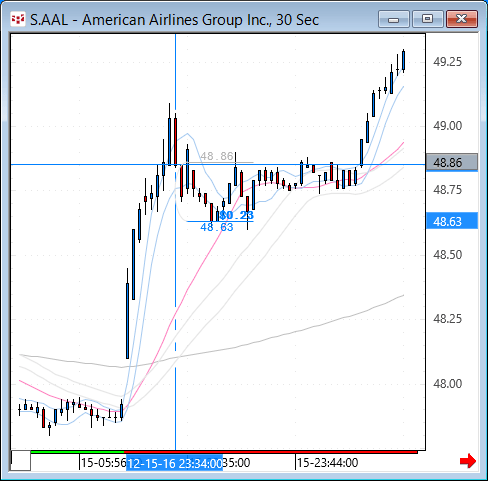The height and width of the screenshot is (481, 488).
Task: Click the white box left of time axis
Action: [21, 461]
